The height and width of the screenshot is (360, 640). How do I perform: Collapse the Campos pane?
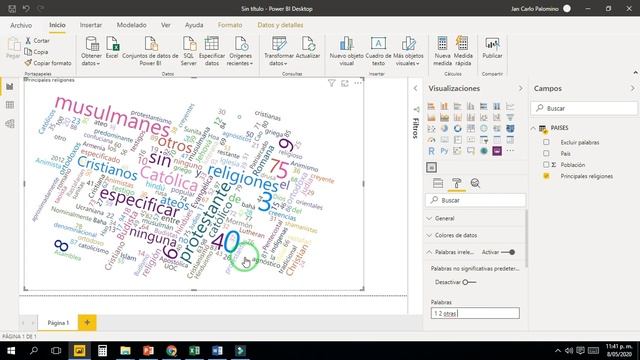coord(633,88)
